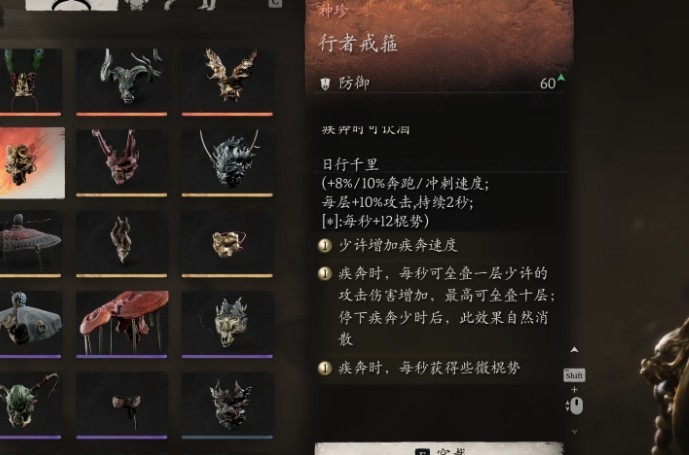Viewport: 689px width, 455px height.
Task: Select the green-faced insect mask
Action: click(x=29, y=405)
